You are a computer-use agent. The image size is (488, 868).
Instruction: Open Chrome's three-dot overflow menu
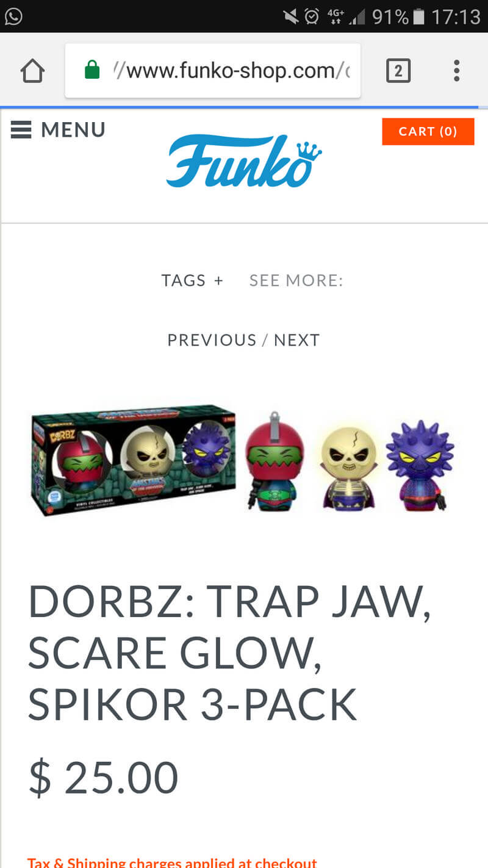(456, 71)
